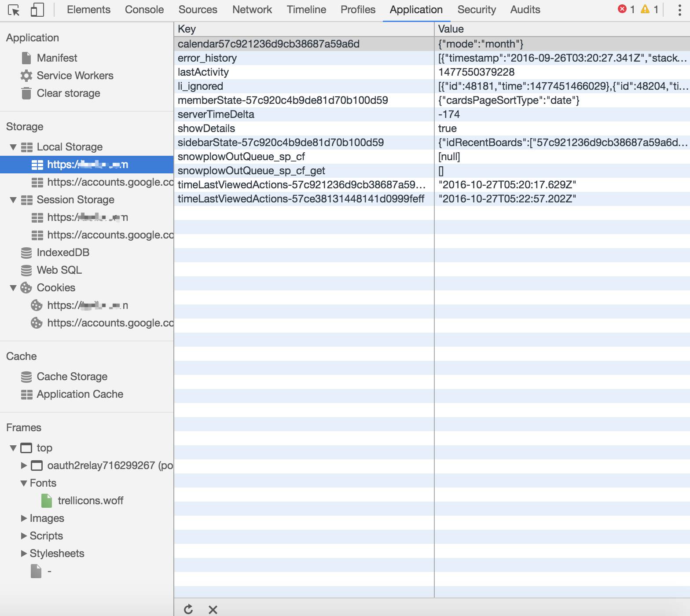This screenshot has width=690, height=616.
Task: Open the Audits tab
Action: [525, 10]
